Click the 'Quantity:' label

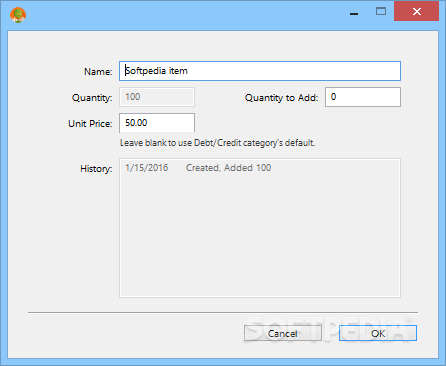point(92,98)
